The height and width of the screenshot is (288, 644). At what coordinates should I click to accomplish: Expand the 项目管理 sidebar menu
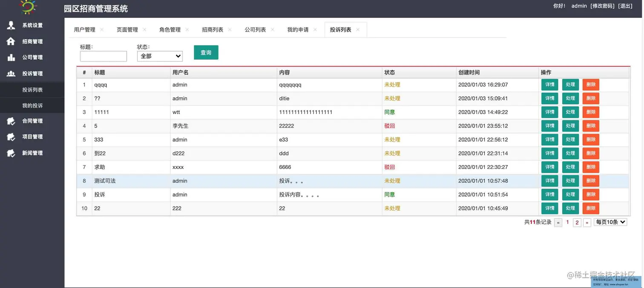tap(32, 137)
